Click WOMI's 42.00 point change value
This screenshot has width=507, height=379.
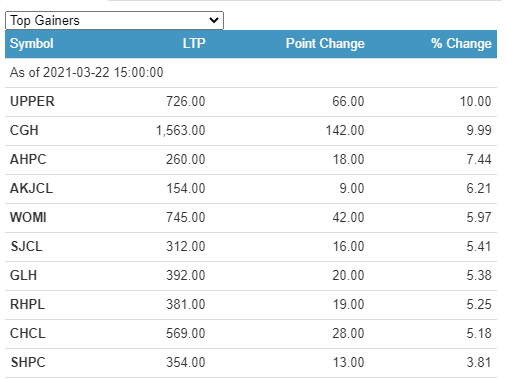click(x=348, y=217)
